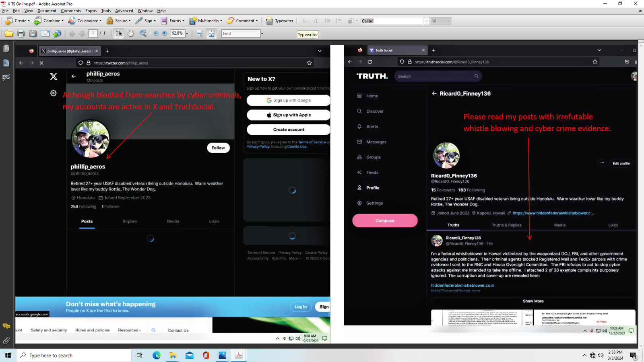Open the Calibri font name dropdown
The height and width of the screenshot is (362, 644).
coord(426,21)
